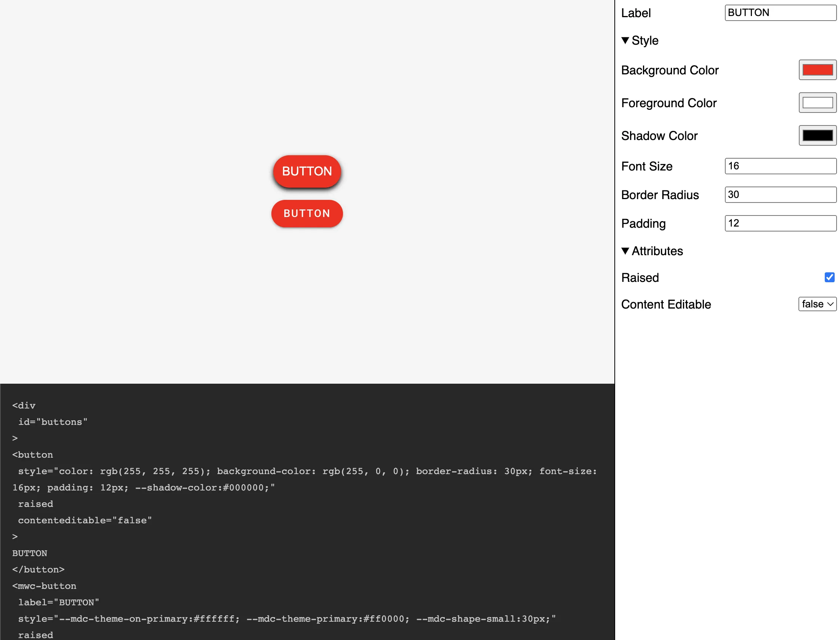
Task: Collapse the Style section triangle
Action: click(x=625, y=40)
